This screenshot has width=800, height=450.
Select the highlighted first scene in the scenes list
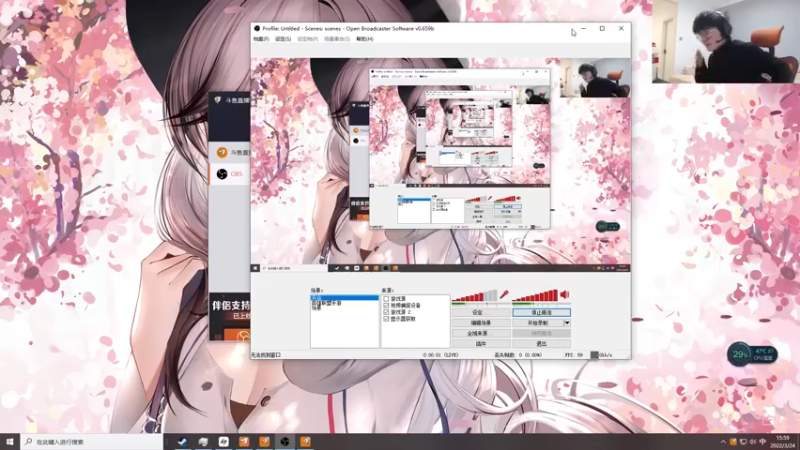[x=344, y=297]
